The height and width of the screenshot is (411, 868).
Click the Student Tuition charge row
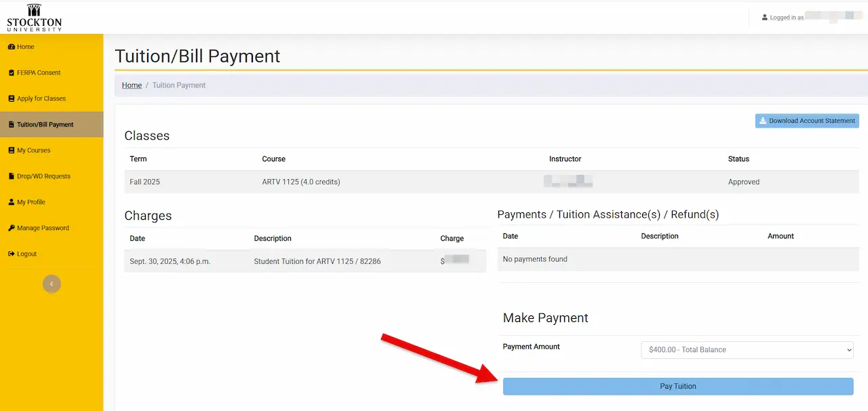click(x=305, y=261)
